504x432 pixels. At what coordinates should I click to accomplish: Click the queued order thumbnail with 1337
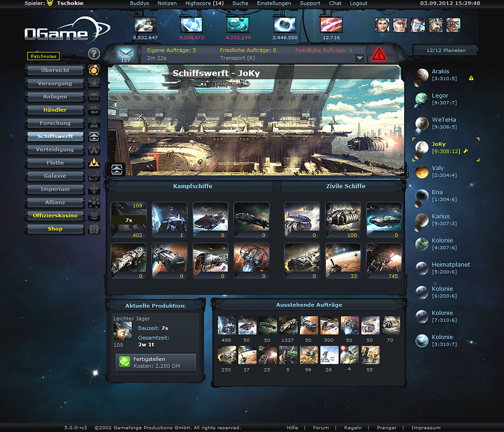pyautogui.click(x=288, y=325)
